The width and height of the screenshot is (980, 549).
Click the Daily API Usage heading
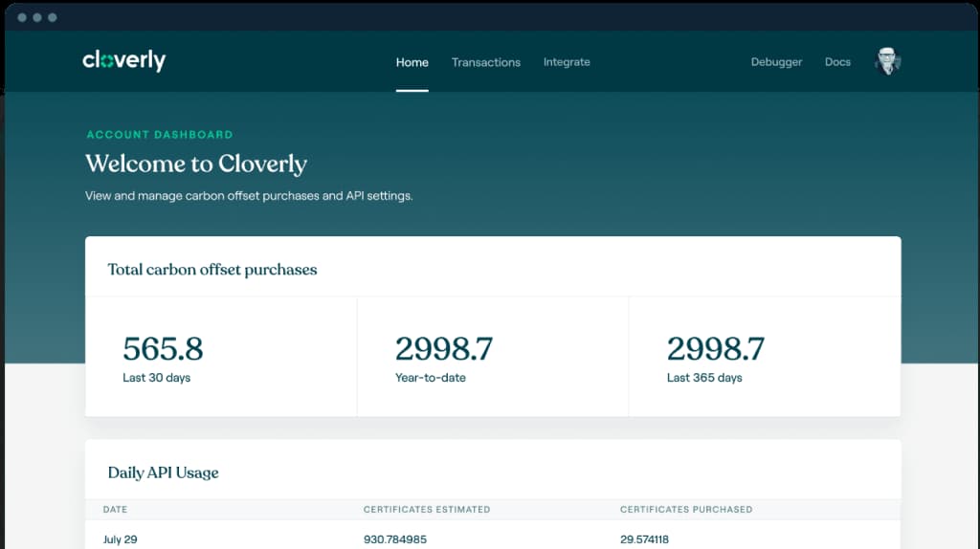(x=163, y=472)
